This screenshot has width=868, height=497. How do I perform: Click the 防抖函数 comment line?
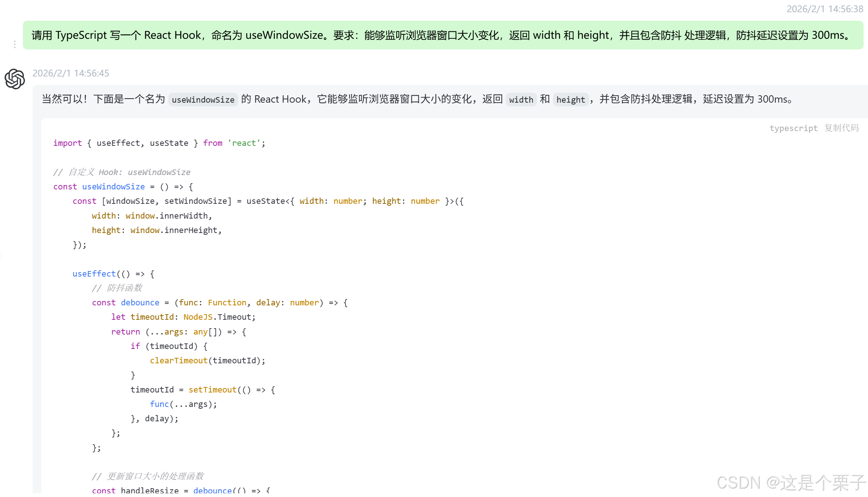tap(117, 288)
